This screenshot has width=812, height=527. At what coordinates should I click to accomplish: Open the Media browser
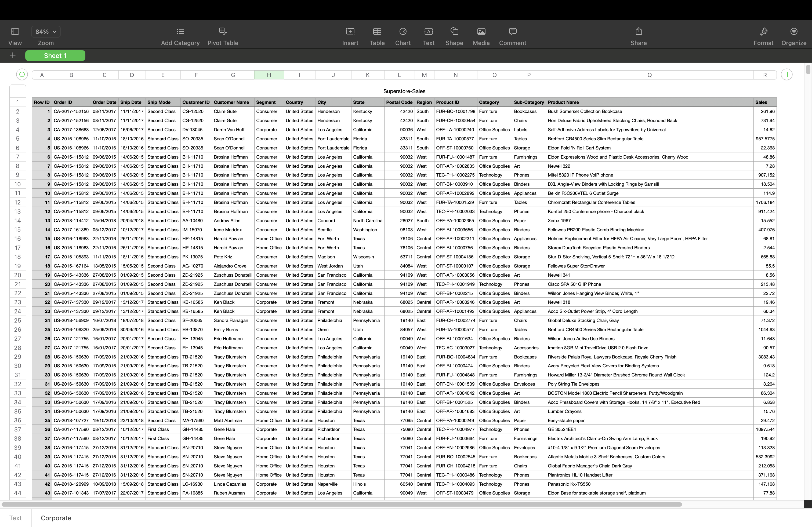coord(481,36)
